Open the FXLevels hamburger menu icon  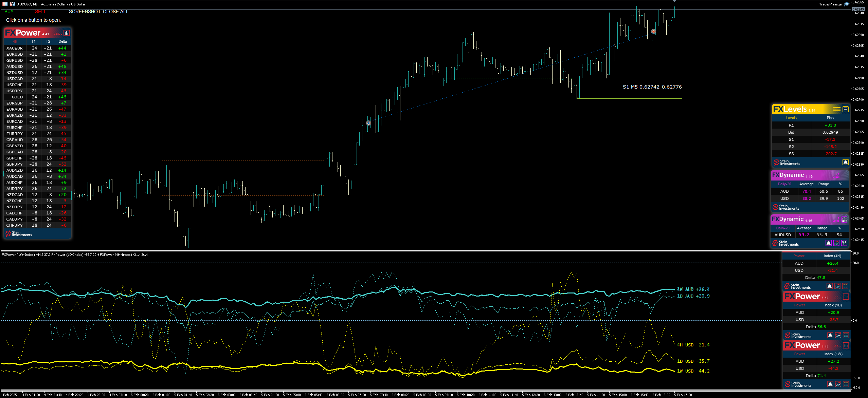click(837, 109)
